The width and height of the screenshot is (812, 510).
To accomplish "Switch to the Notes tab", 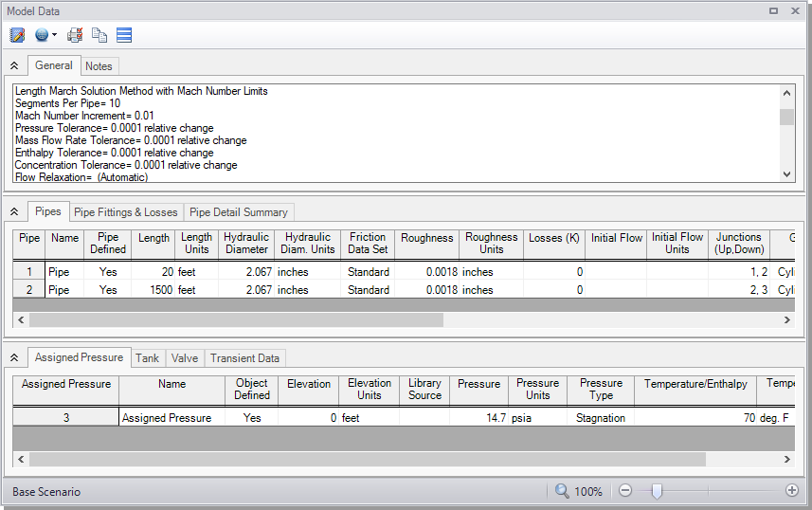I will coord(99,66).
